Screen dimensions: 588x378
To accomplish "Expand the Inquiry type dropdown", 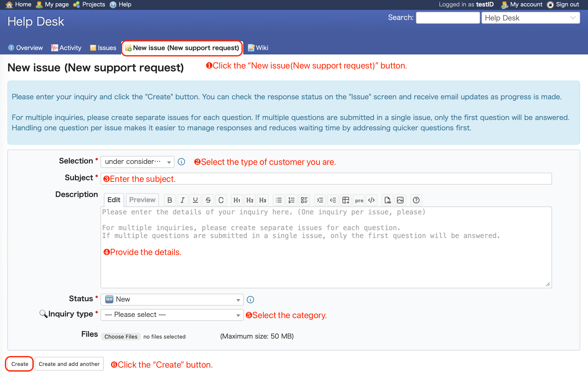I will (x=172, y=315).
